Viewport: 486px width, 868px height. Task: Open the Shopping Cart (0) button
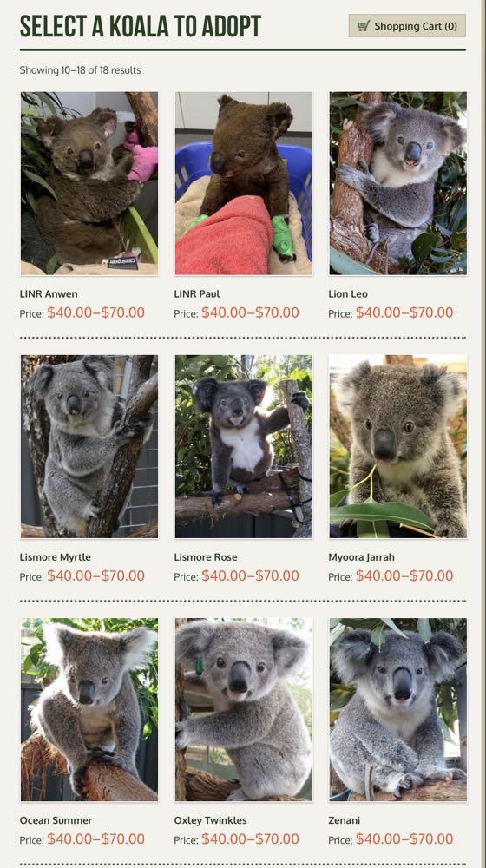pos(407,26)
